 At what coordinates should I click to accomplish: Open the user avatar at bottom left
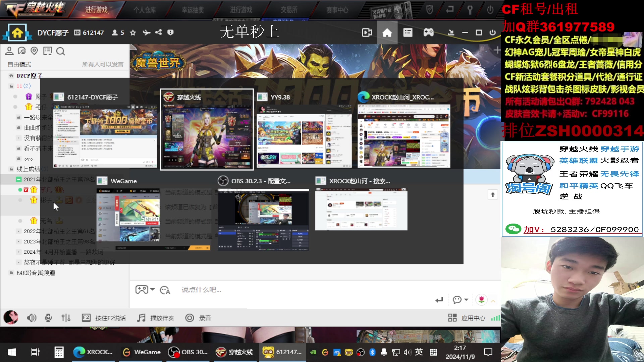[11, 317]
